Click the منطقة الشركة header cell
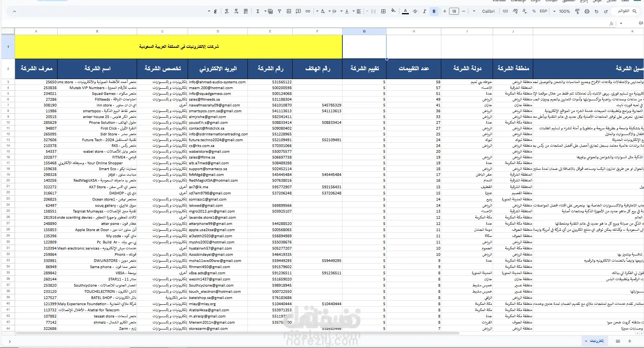Image resolution: width=644 pixels, height=348 pixels. tap(513, 69)
